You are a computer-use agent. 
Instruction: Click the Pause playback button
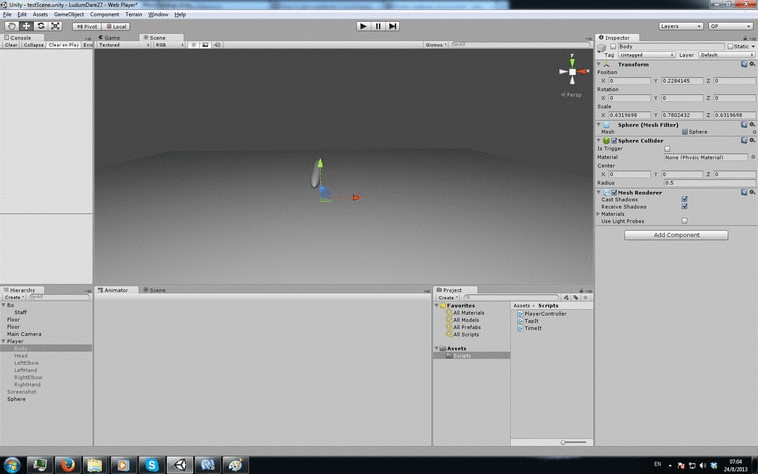(x=378, y=26)
